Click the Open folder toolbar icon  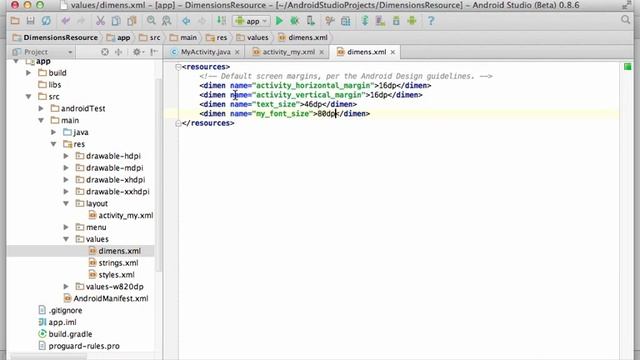[15, 21]
